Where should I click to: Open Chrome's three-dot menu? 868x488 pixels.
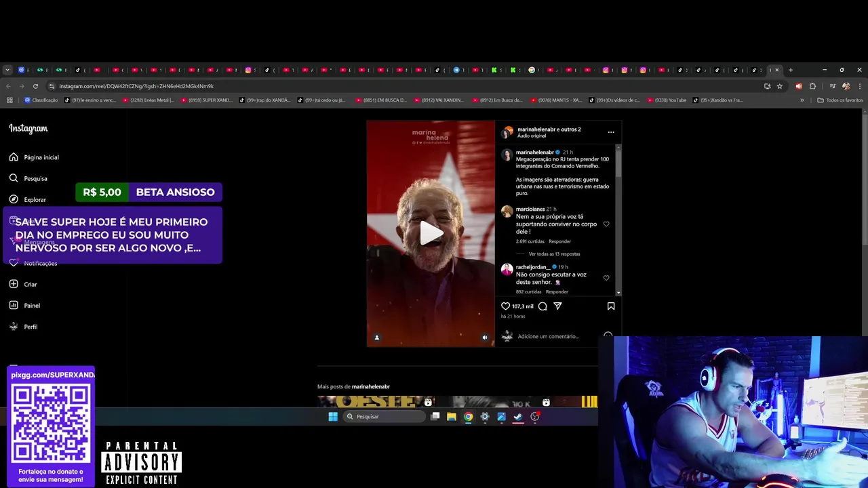point(859,86)
